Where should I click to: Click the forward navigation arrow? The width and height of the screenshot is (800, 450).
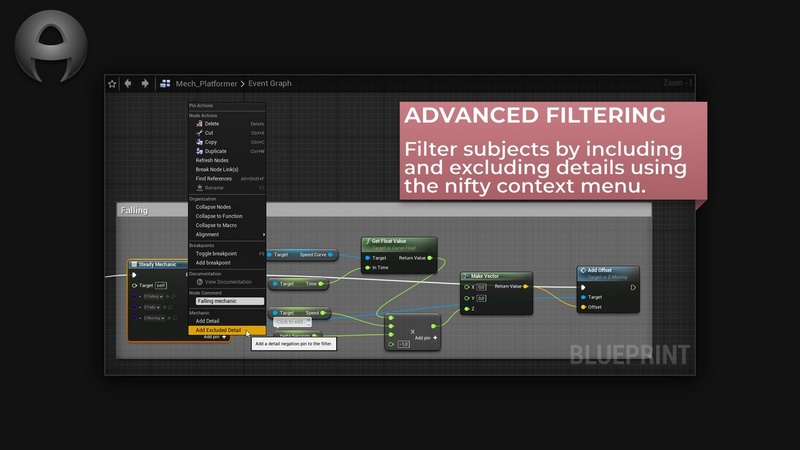(x=145, y=84)
